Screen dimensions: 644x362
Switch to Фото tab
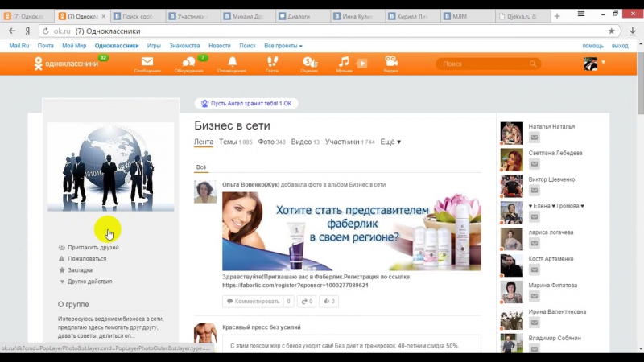point(271,142)
